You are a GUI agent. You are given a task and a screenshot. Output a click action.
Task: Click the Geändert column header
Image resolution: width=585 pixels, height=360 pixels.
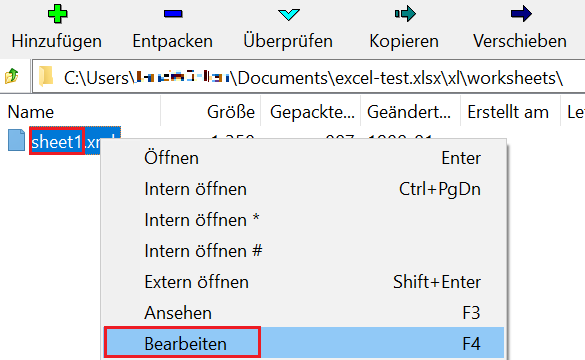pos(411,112)
